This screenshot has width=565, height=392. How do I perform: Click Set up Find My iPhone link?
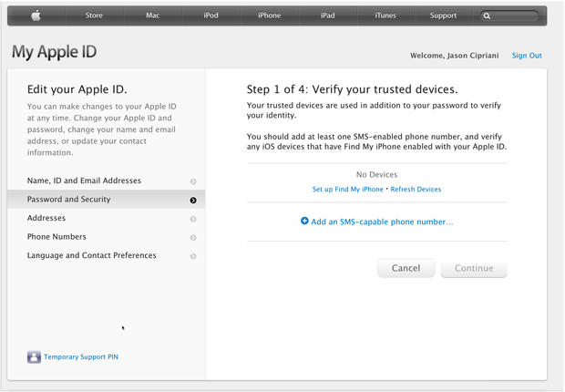click(348, 190)
